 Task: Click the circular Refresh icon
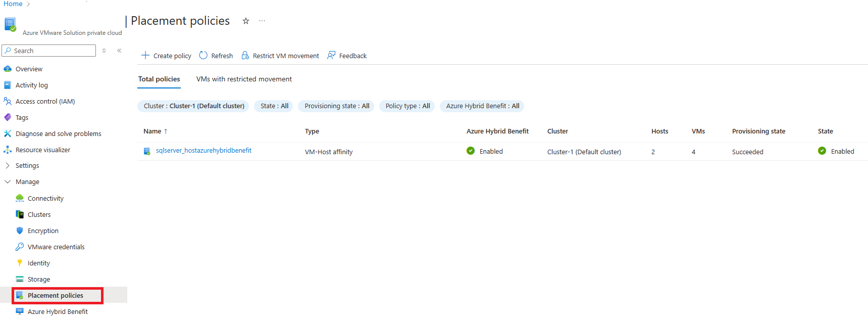pyautogui.click(x=203, y=55)
